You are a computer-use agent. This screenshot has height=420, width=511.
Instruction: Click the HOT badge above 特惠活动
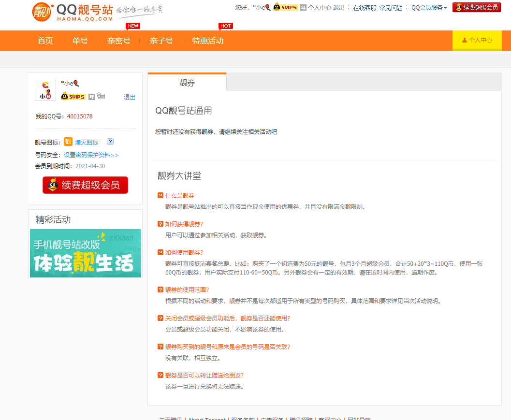click(225, 26)
